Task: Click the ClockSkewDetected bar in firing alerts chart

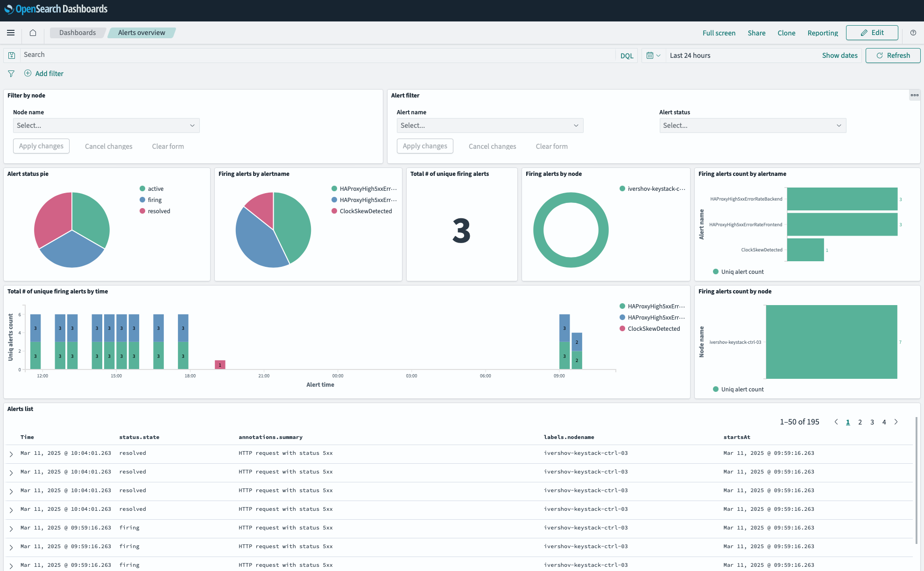Action: coord(805,250)
